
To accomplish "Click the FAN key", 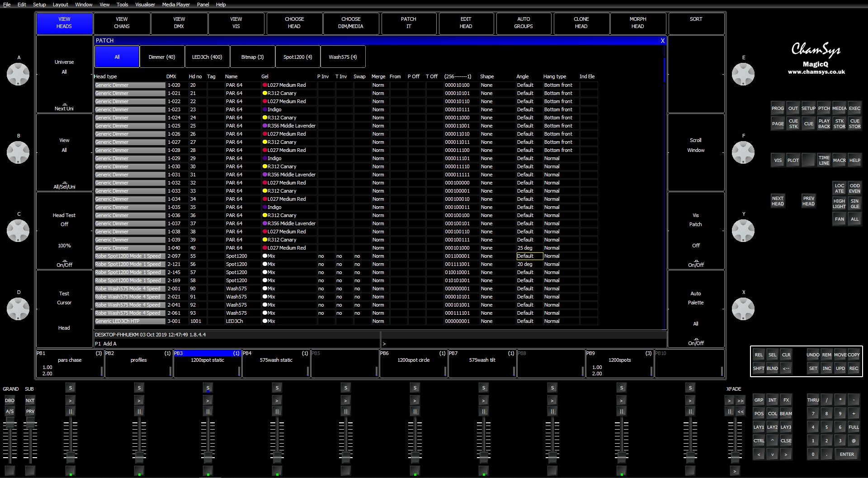I will click(839, 219).
